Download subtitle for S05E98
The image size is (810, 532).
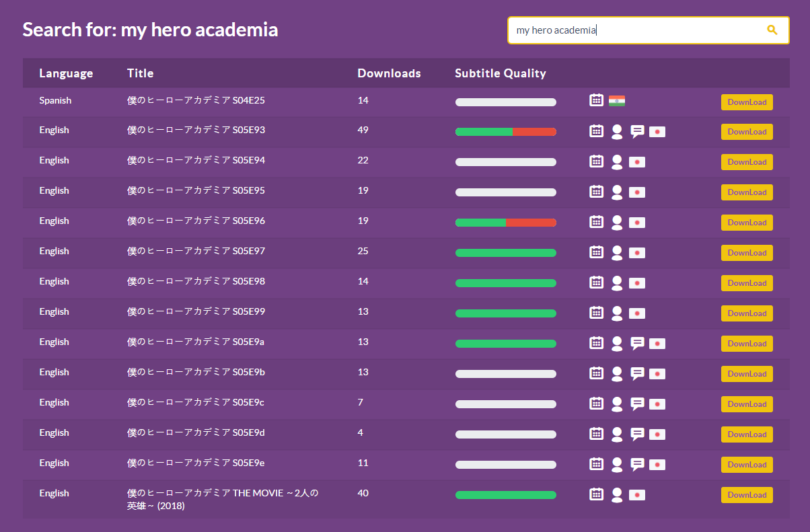747,283
